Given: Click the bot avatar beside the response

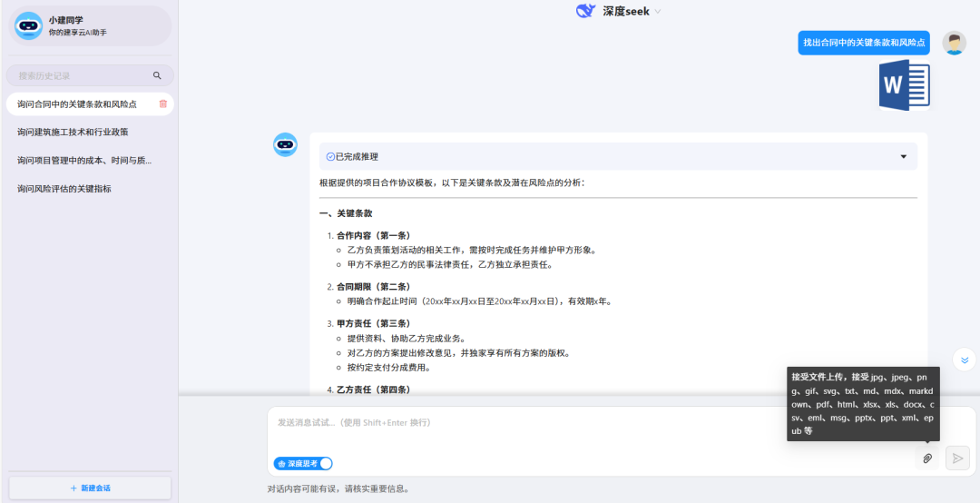Looking at the screenshot, I should coord(286,144).
